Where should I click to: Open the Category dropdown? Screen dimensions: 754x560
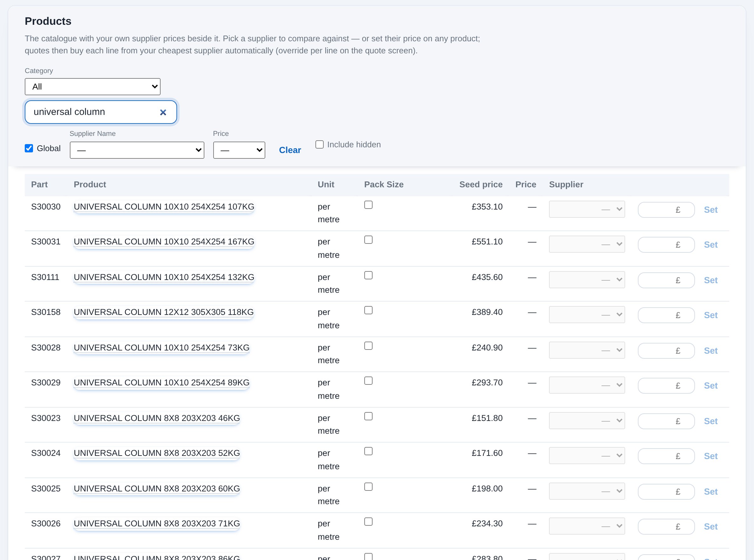tap(93, 87)
